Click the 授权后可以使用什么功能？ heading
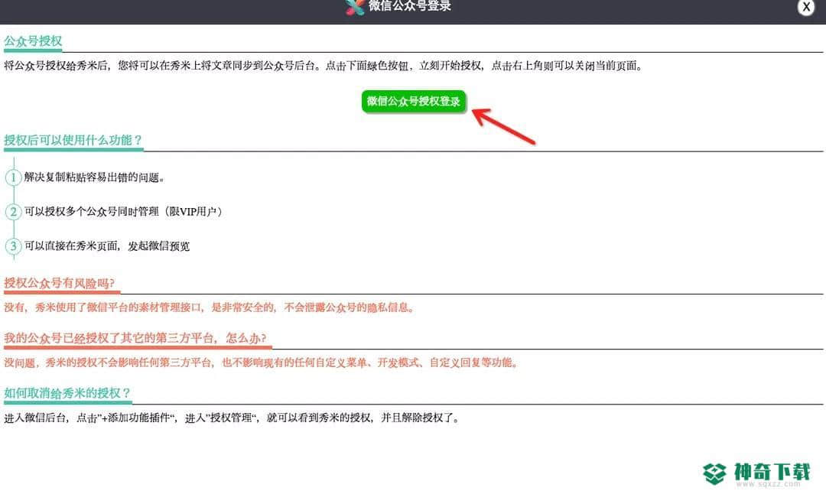Viewport: 826px width, 504px height. [x=73, y=140]
